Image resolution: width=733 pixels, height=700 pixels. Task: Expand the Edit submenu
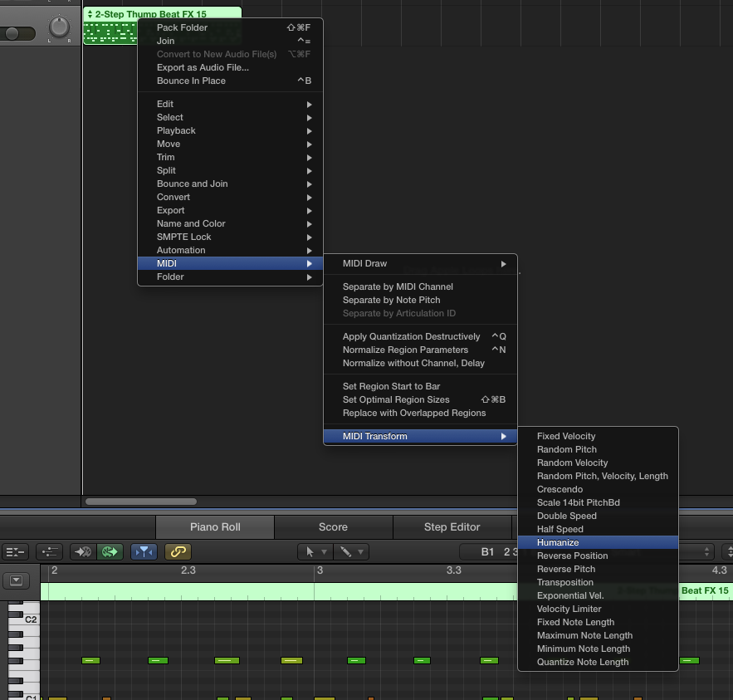click(x=230, y=104)
